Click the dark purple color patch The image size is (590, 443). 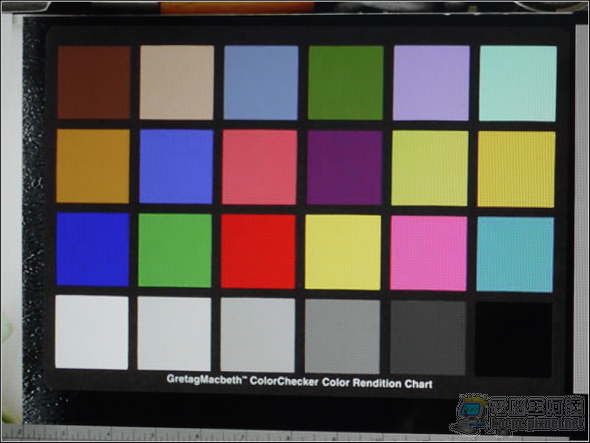point(344,167)
